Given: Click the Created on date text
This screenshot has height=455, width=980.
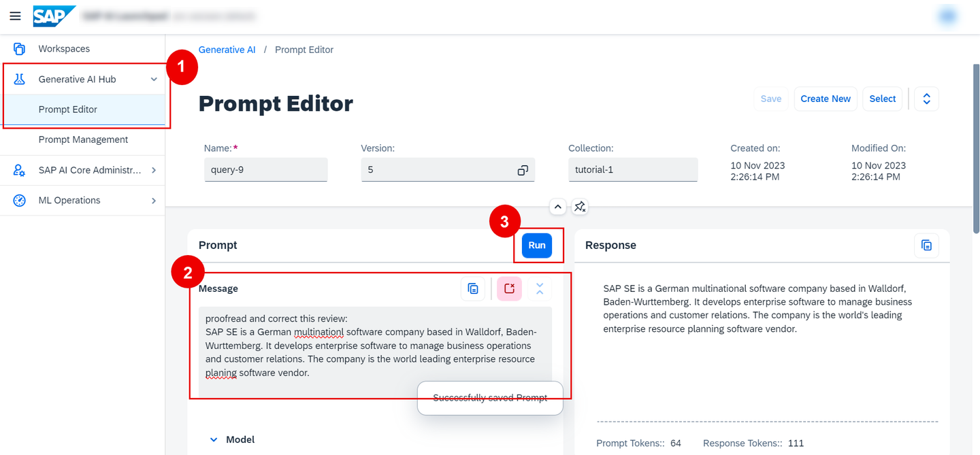Looking at the screenshot, I should pos(757,171).
